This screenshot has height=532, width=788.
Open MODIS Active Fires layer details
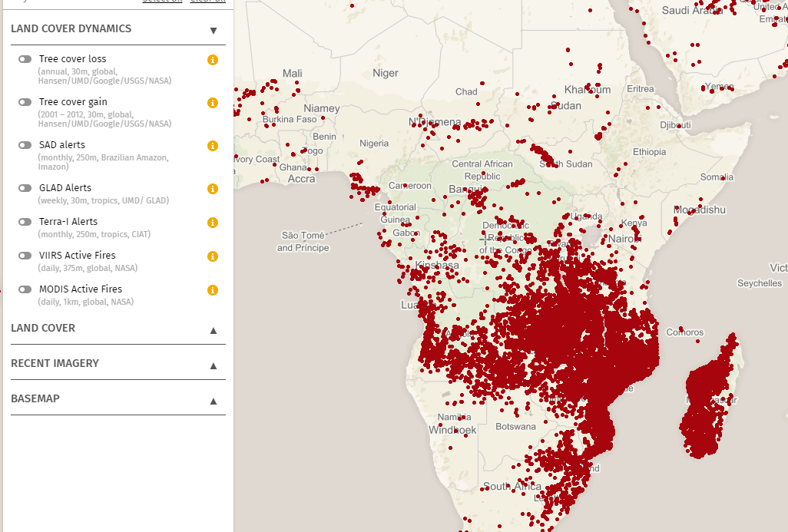(x=212, y=290)
